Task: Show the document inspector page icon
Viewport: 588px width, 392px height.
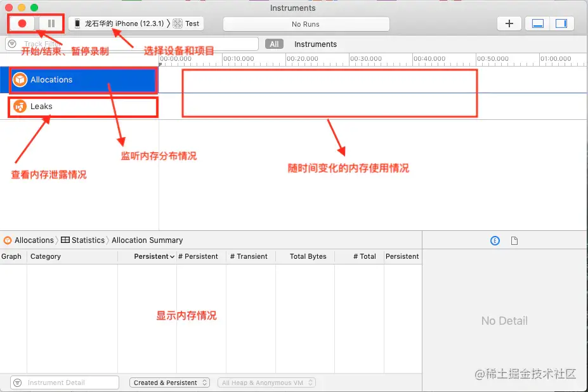Action: 514,241
